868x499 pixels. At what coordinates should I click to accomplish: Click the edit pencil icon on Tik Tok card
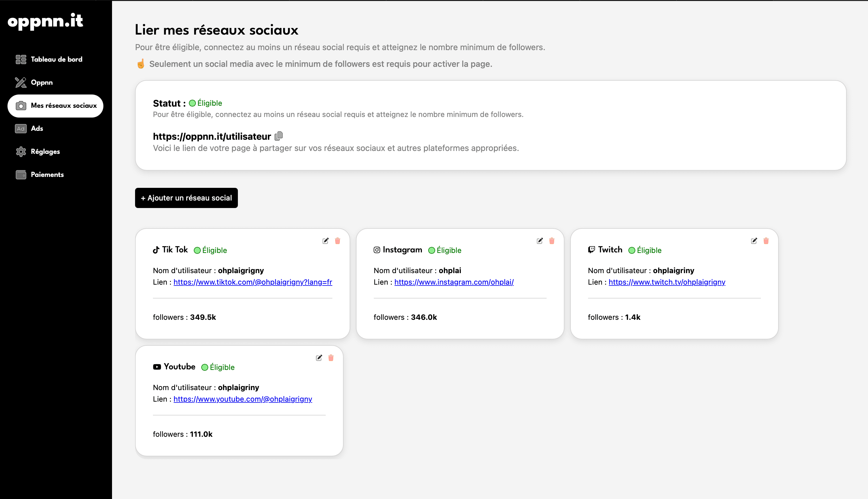click(325, 241)
